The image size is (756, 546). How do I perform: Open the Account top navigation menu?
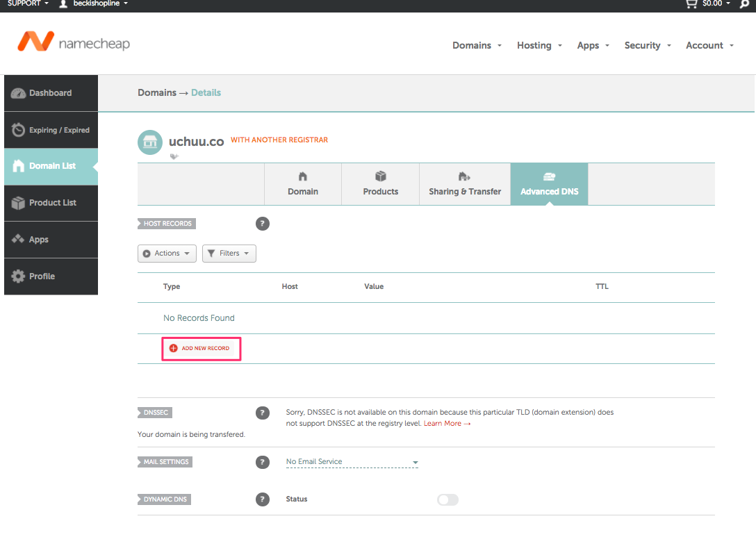[x=709, y=45]
